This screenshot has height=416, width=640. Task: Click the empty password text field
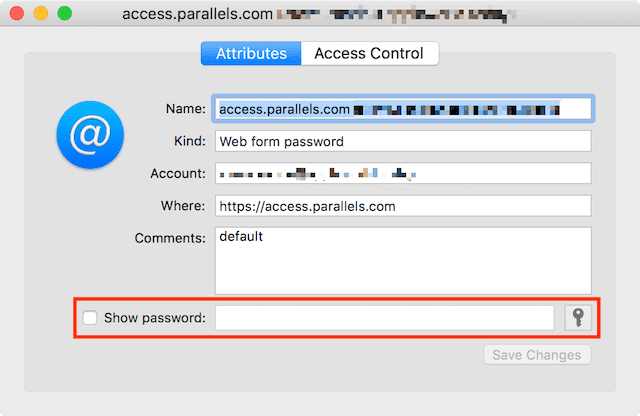pyautogui.click(x=385, y=318)
